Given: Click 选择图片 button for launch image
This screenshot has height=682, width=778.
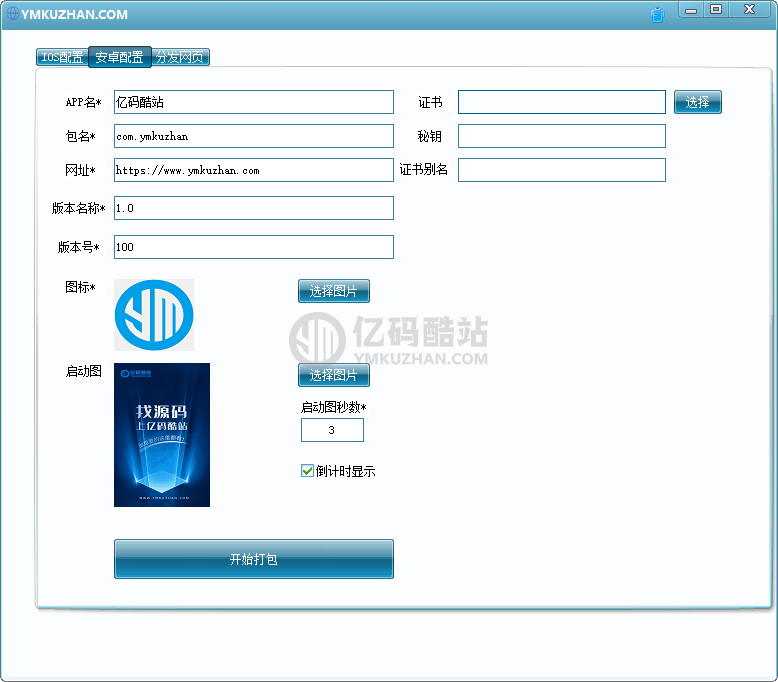Looking at the screenshot, I should coord(333,375).
